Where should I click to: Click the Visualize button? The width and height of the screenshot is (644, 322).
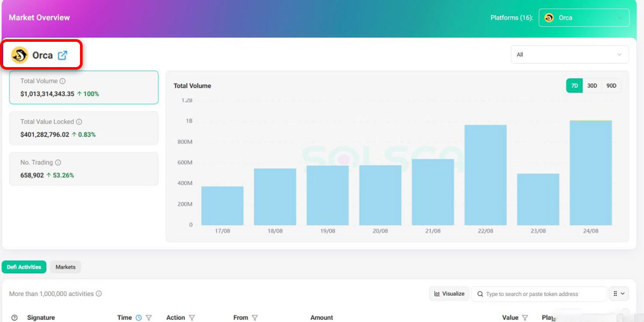point(449,294)
